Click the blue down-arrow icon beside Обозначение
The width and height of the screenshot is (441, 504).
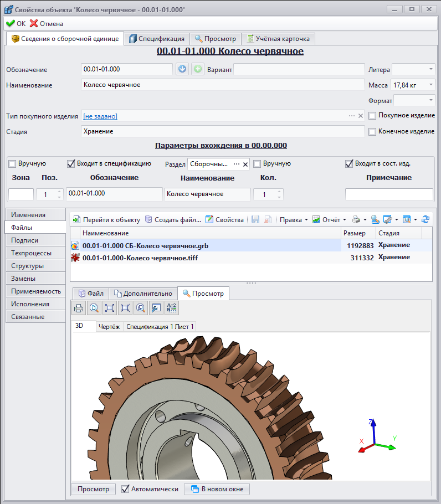[182, 69]
